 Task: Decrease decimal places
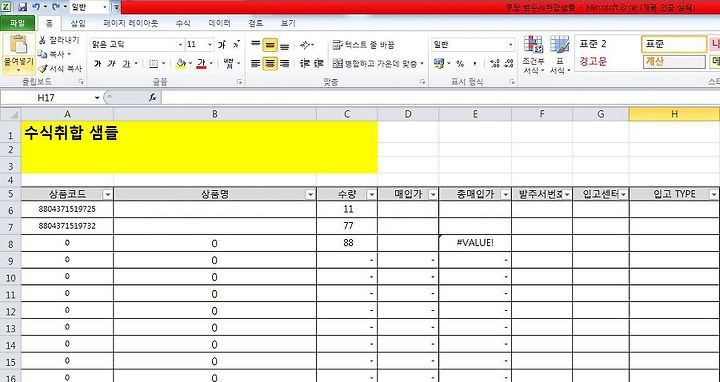[x=509, y=63]
